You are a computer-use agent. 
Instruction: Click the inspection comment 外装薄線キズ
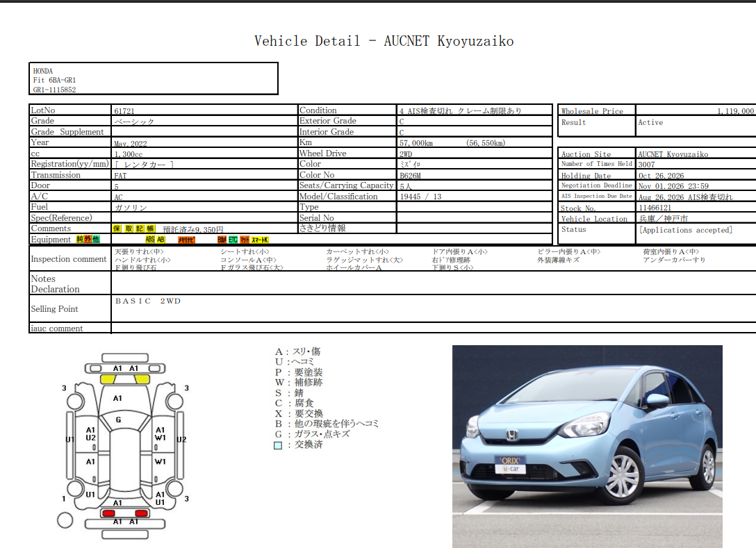point(559,260)
